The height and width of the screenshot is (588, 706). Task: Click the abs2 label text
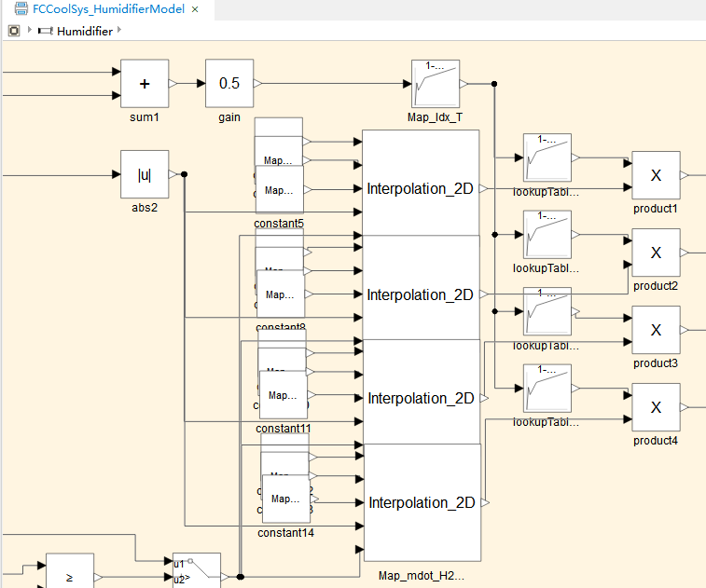click(x=145, y=208)
